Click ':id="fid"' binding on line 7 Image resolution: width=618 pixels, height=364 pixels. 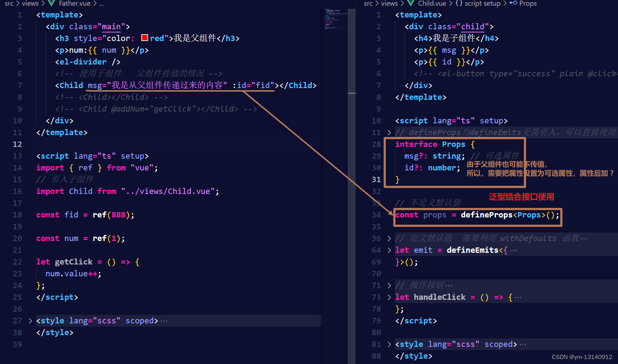click(253, 86)
